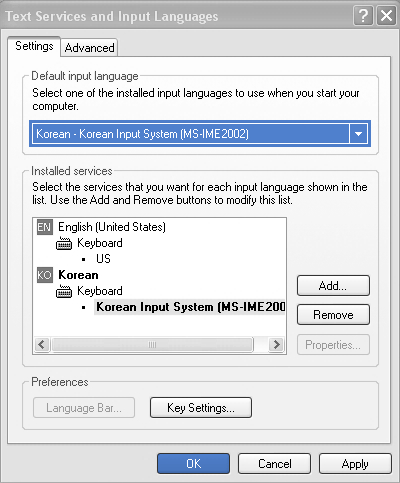The height and width of the screenshot is (483, 400).
Task: Select the US keyboard layout entry
Action: click(103, 259)
